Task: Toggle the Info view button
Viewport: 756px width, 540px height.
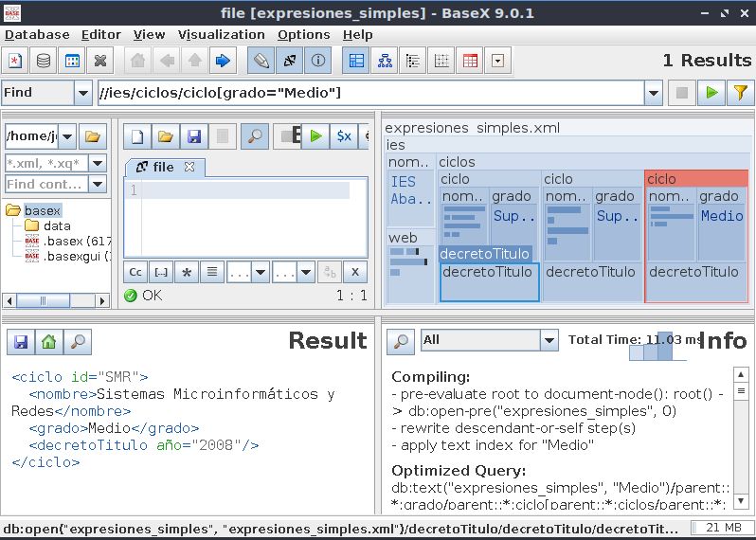Action: (317, 62)
